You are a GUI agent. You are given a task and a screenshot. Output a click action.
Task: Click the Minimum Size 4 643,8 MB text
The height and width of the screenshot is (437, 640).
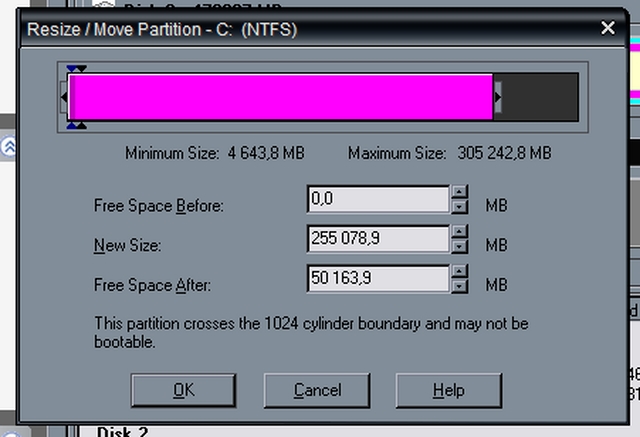[x=215, y=153]
